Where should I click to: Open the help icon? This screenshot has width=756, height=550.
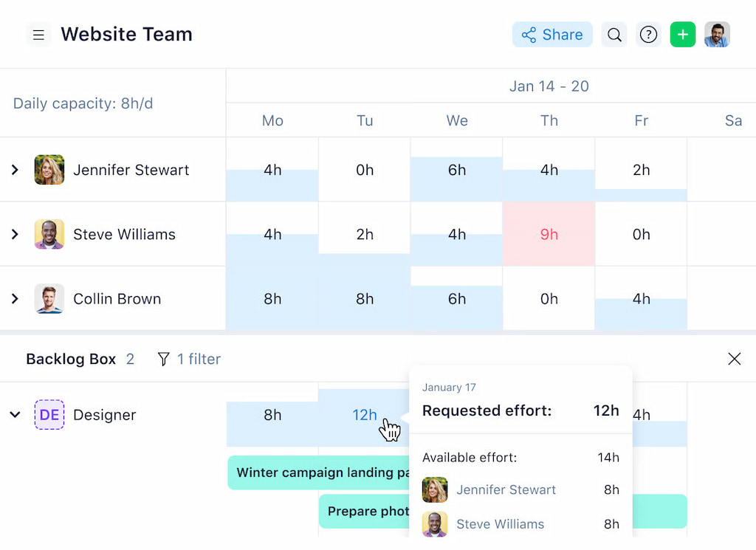[648, 34]
